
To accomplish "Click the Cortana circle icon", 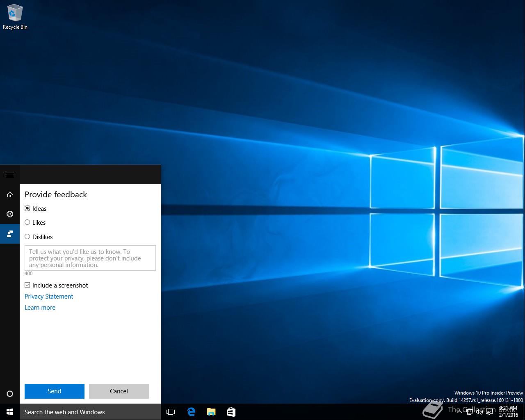I will pos(10,394).
